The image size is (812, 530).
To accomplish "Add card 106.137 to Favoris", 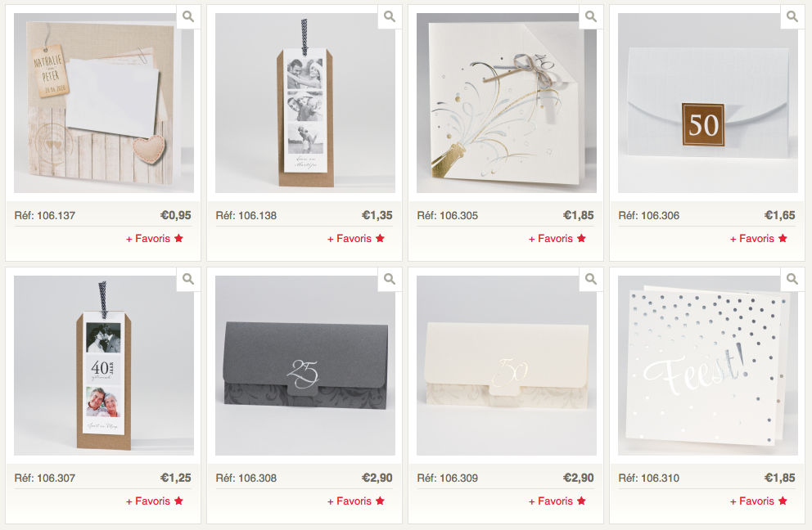I will click(x=155, y=239).
